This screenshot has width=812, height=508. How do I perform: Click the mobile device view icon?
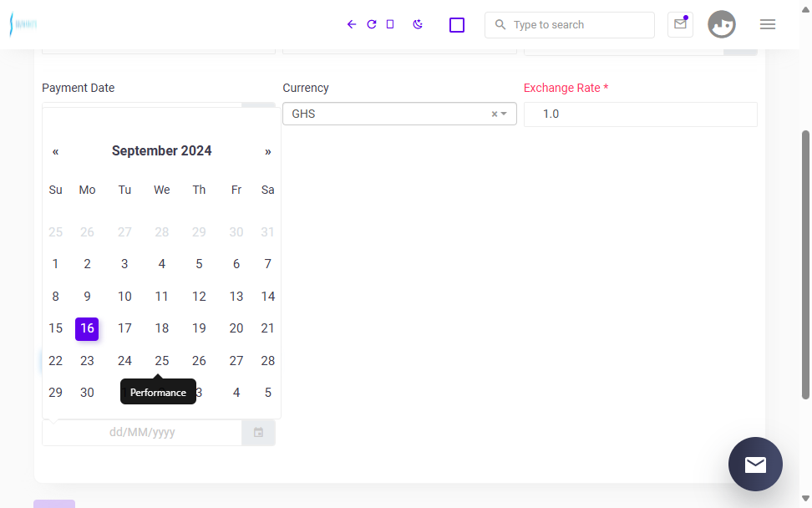pos(390,24)
